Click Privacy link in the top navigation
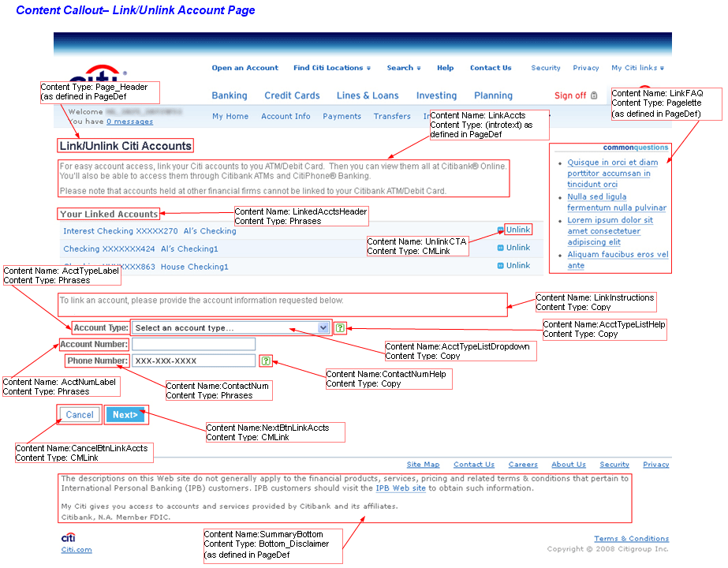 tap(586, 68)
